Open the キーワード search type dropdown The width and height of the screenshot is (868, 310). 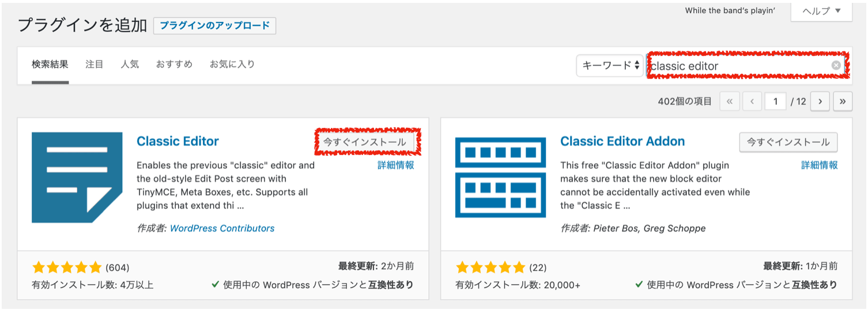[x=610, y=66]
